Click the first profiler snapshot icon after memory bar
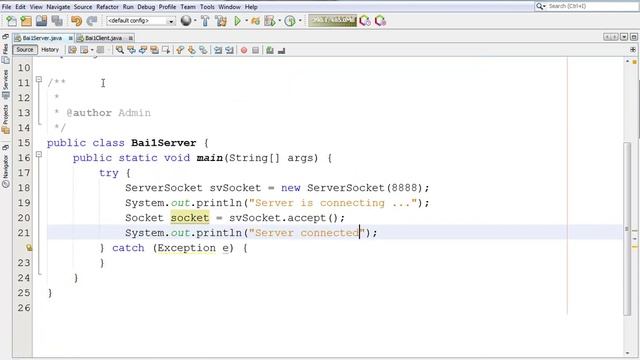Viewport: 640px width, 360px height. 365,21
